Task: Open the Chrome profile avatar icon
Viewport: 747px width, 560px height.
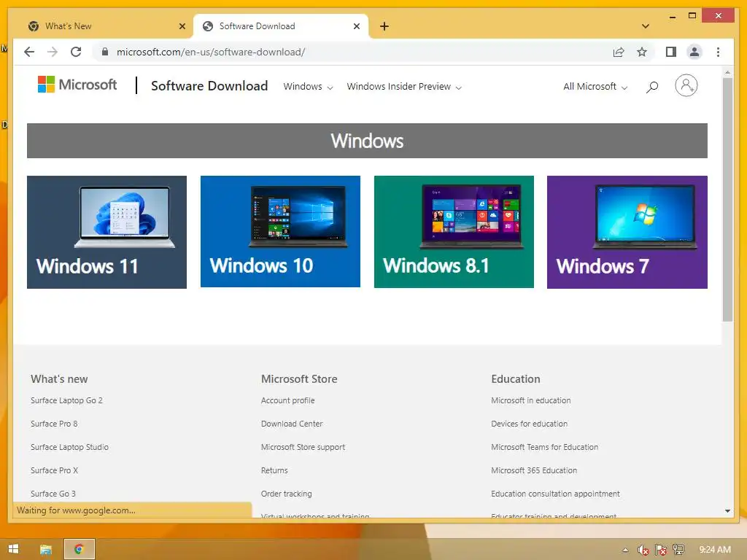Action: point(694,52)
